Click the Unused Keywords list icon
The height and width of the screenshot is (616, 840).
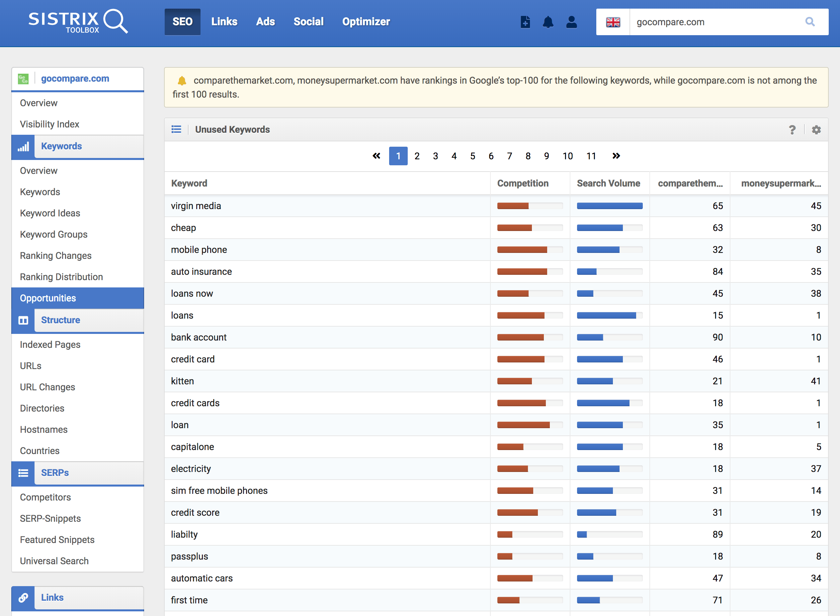176,129
